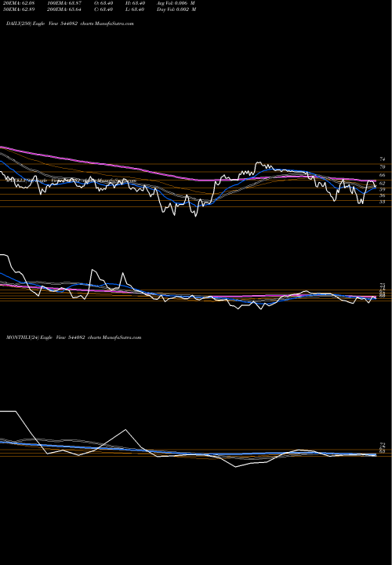Click the 70 price axis label
This screenshot has width=392, height=565.
click(x=383, y=167)
